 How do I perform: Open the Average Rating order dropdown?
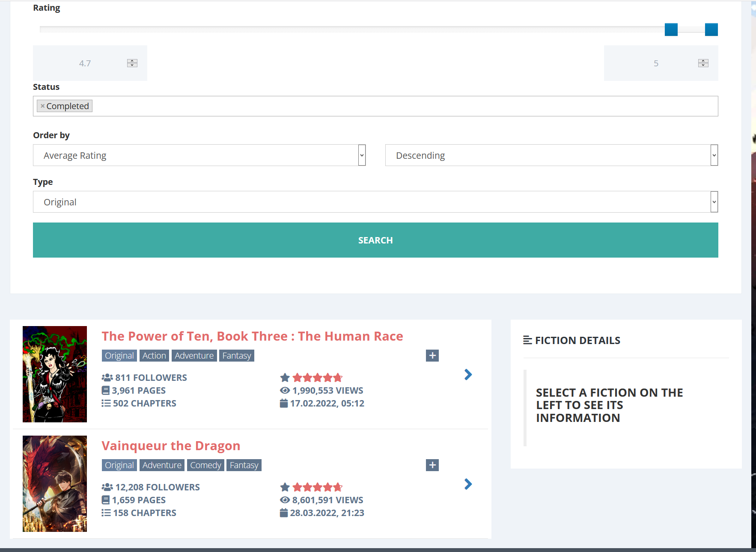(x=199, y=155)
